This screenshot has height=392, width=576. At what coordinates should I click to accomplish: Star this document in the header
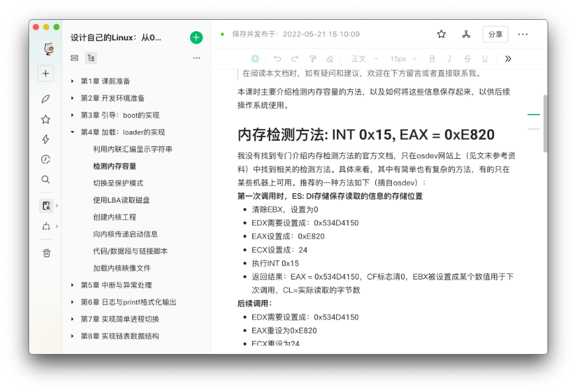442,34
